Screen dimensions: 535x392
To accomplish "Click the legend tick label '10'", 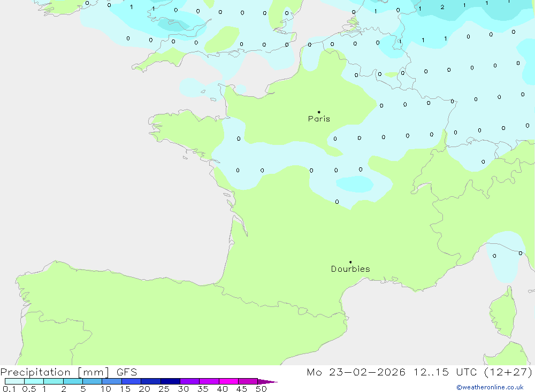I will [106, 389].
